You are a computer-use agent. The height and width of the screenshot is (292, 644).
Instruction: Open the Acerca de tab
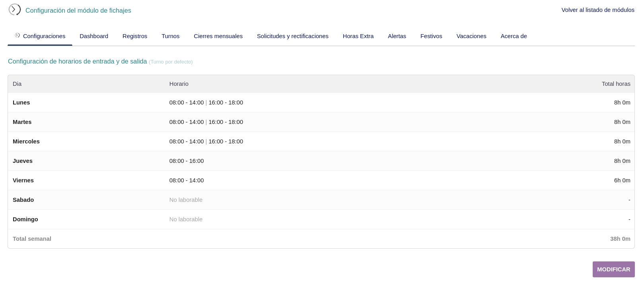(x=514, y=36)
